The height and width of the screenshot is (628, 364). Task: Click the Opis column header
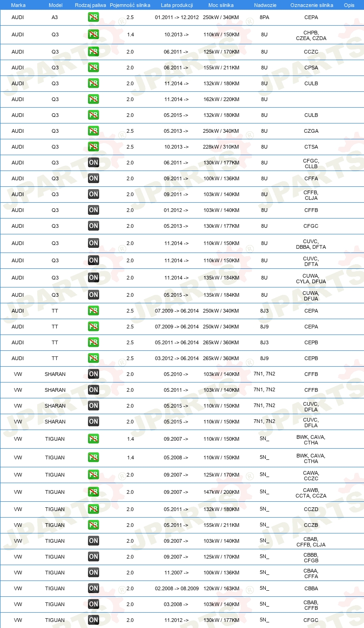click(349, 5)
